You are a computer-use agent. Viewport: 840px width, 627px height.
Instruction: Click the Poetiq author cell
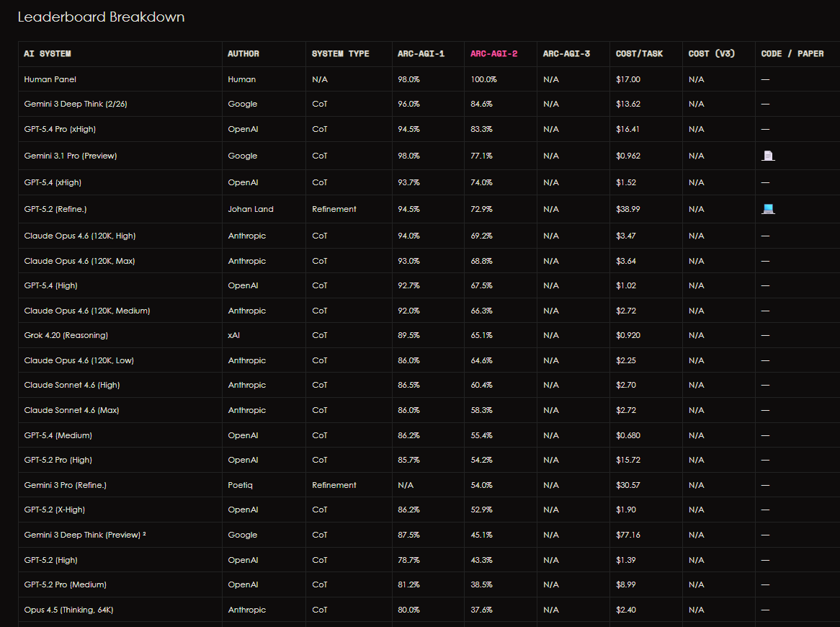[240, 485]
